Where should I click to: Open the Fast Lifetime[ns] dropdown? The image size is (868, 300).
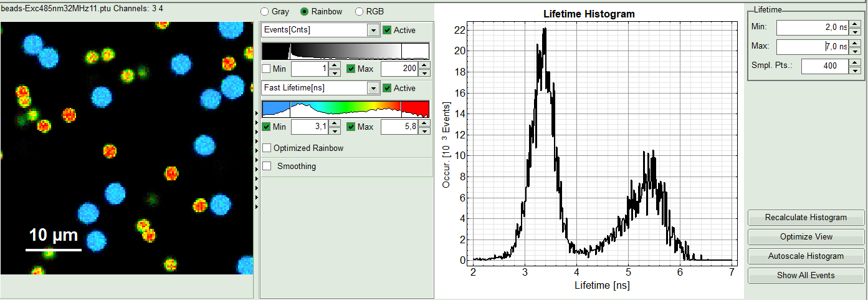(373, 88)
